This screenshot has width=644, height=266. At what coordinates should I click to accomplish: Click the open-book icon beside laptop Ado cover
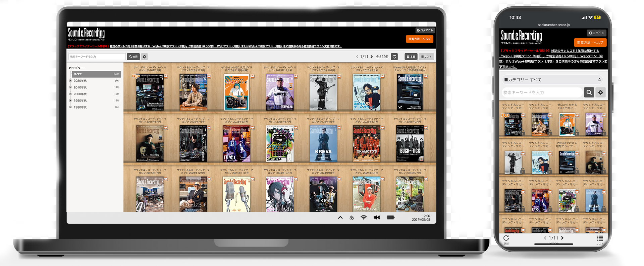coord(296,179)
